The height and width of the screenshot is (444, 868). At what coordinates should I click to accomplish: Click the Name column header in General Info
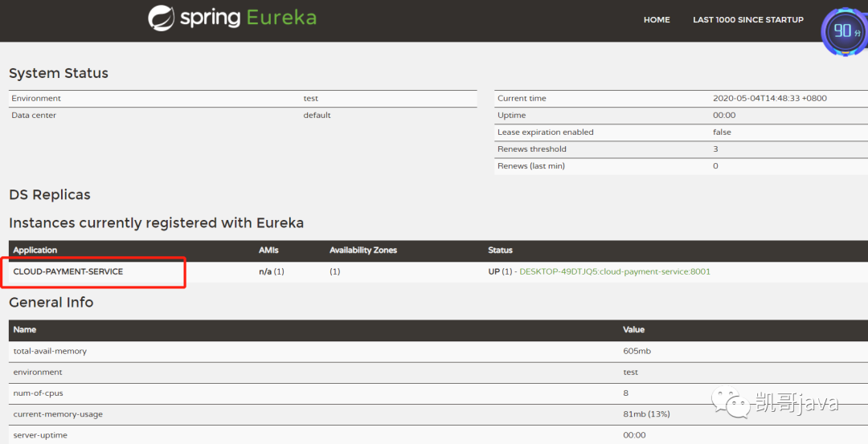point(25,329)
